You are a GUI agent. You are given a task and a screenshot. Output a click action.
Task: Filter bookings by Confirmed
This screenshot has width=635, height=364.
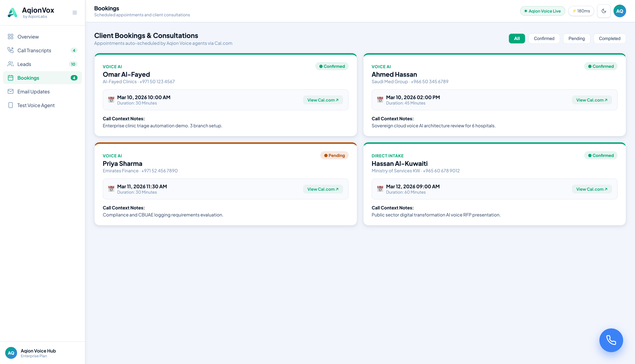544,39
